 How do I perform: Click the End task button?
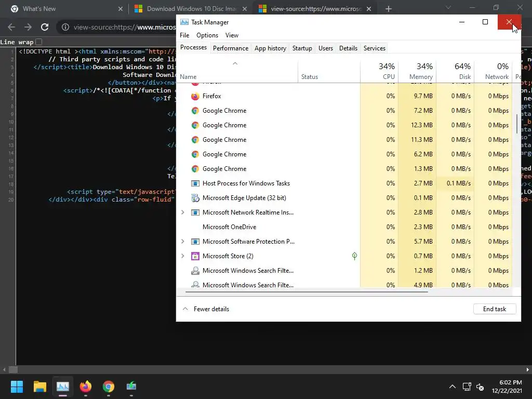[495, 309]
